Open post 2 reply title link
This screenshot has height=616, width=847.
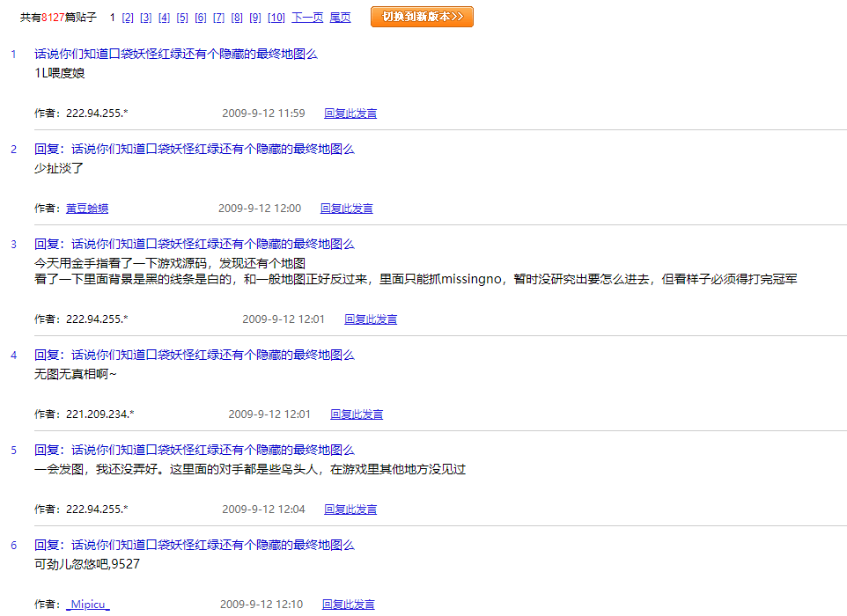[194, 150]
